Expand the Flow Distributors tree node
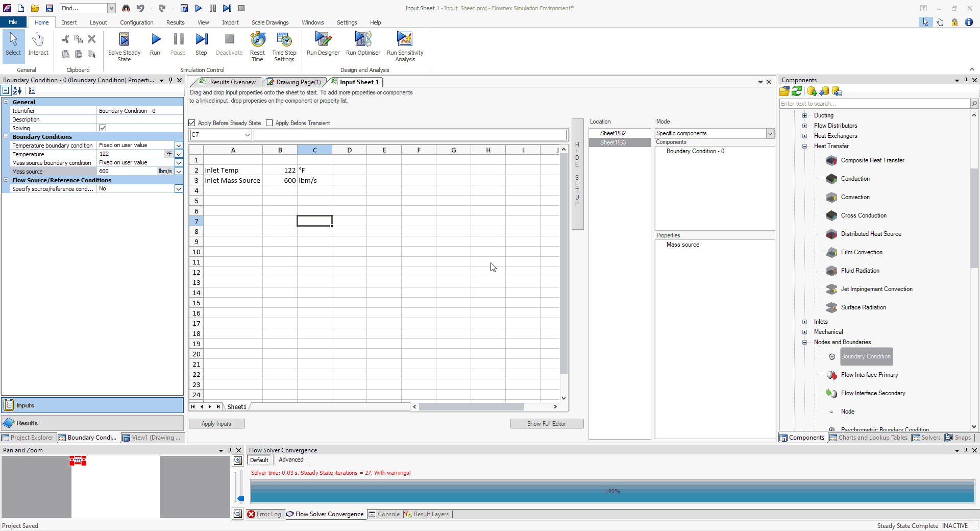 point(805,126)
